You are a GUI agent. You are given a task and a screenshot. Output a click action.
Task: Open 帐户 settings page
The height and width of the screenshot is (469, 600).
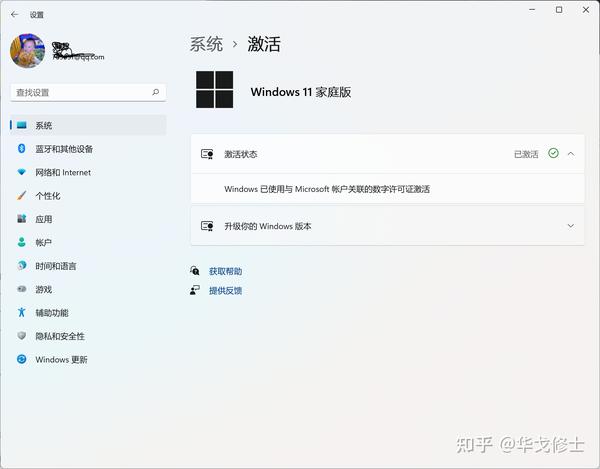point(88,242)
